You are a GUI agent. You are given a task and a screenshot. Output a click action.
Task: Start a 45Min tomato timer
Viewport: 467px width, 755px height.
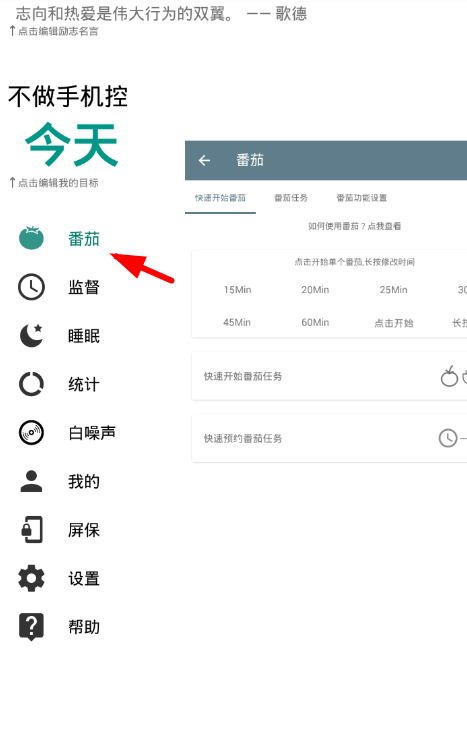(237, 323)
